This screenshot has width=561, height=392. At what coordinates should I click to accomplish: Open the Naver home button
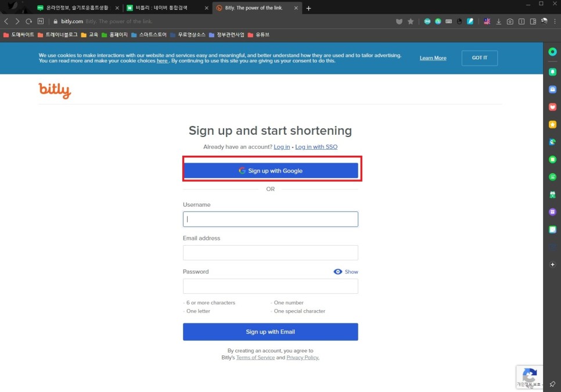(41, 21)
